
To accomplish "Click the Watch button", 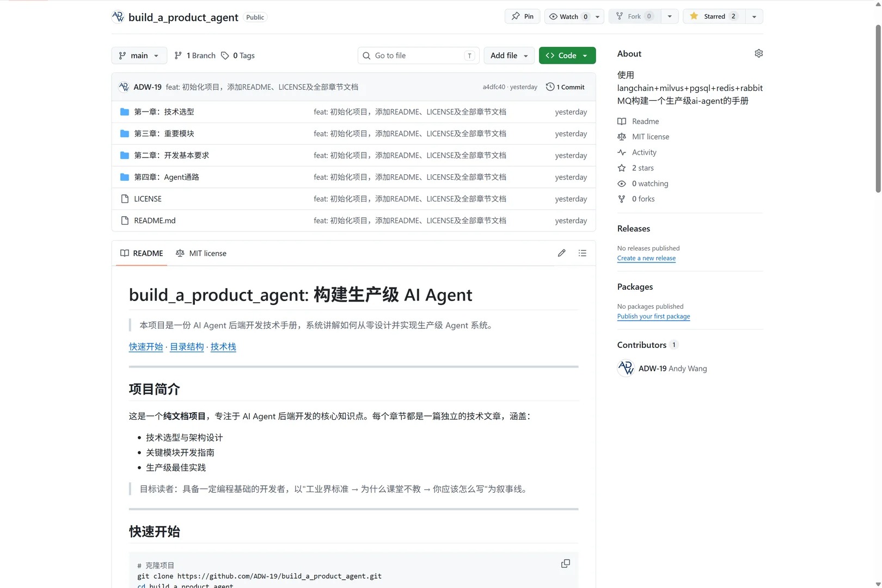I will 568,16.
